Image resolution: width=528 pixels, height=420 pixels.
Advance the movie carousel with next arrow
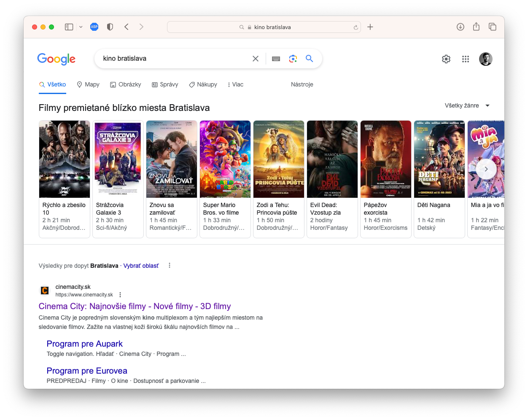(x=486, y=169)
